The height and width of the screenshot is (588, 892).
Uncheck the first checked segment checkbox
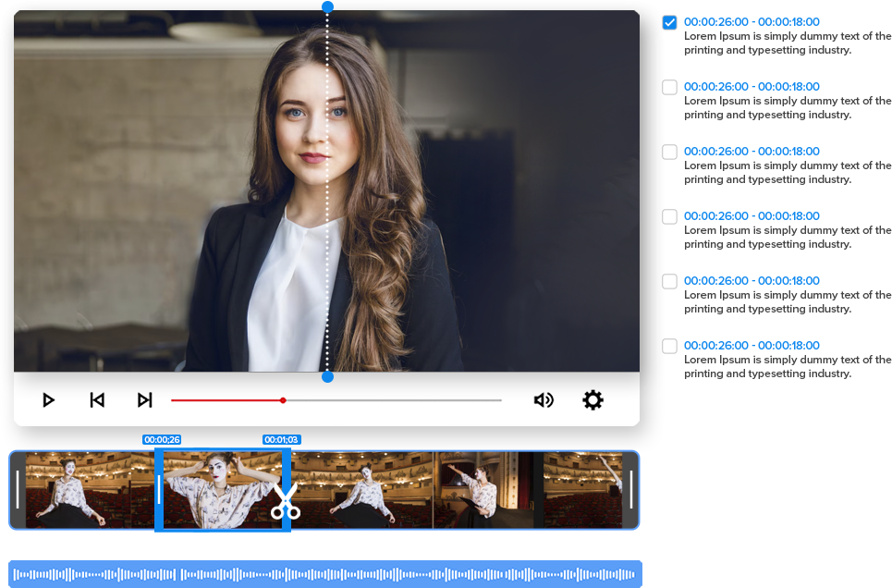tap(670, 23)
